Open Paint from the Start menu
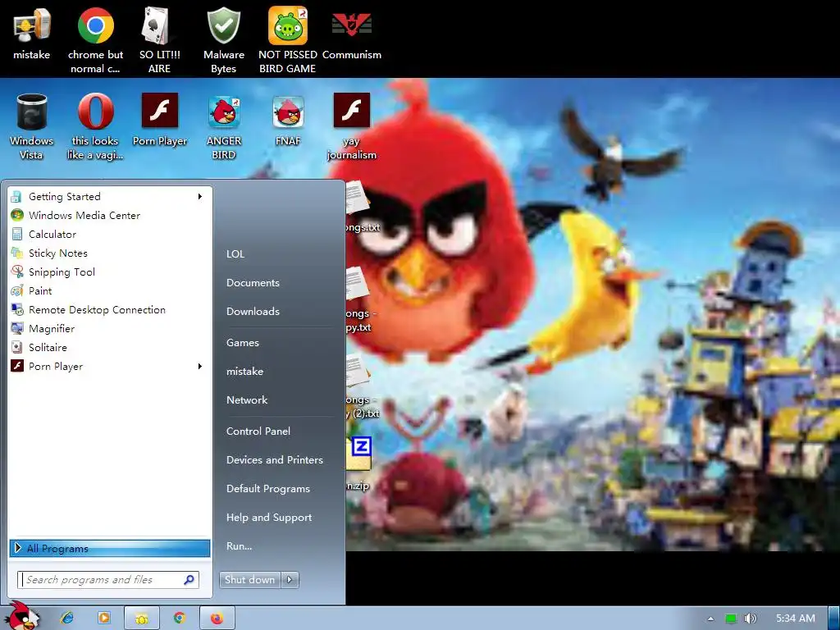 click(x=110, y=291)
